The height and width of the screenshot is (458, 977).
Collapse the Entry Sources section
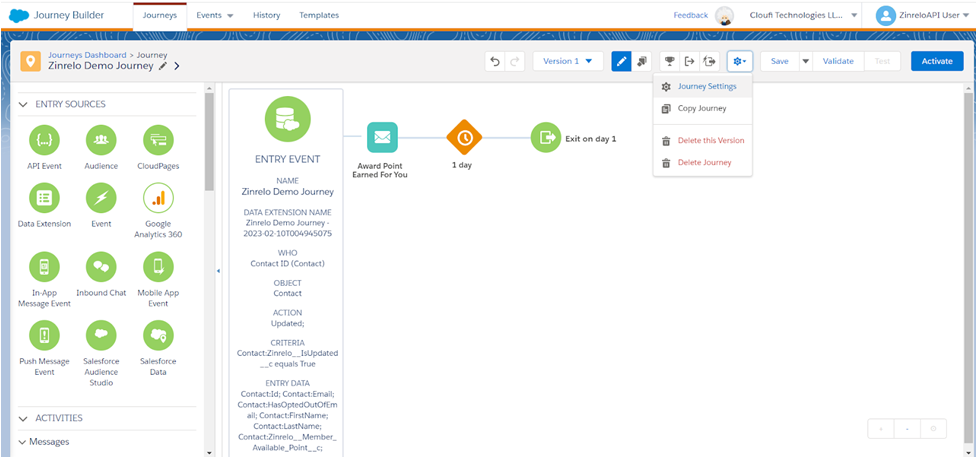click(23, 105)
